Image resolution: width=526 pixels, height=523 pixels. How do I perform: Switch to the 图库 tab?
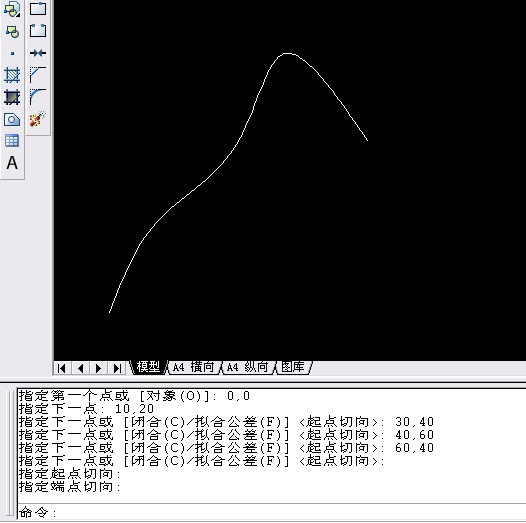[293, 367]
